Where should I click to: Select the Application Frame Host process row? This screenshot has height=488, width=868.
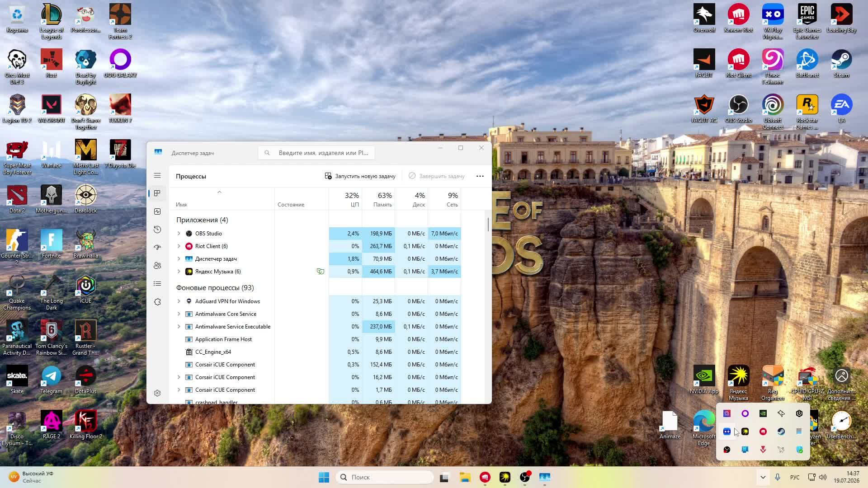coord(316,339)
